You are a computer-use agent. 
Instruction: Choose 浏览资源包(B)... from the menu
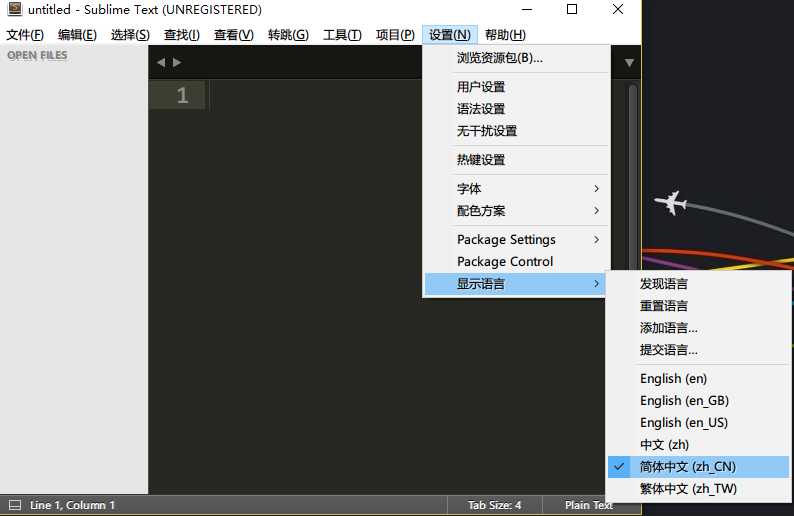(x=516, y=58)
